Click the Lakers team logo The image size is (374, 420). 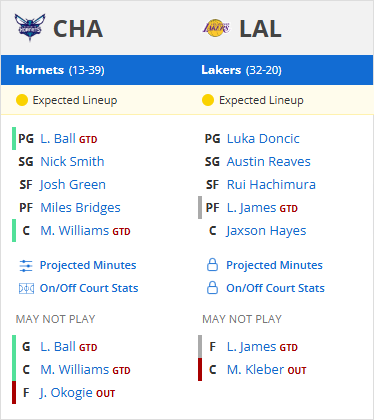point(216,28)
